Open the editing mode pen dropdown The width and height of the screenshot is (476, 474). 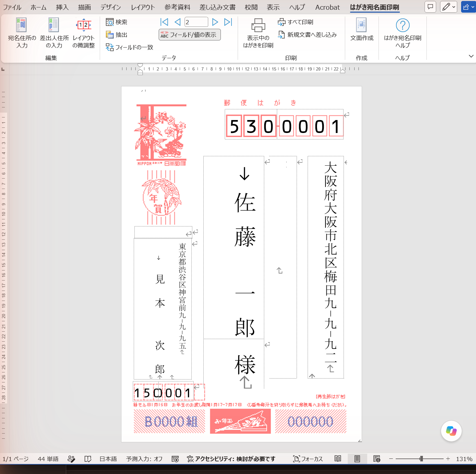tap(448, 7)
